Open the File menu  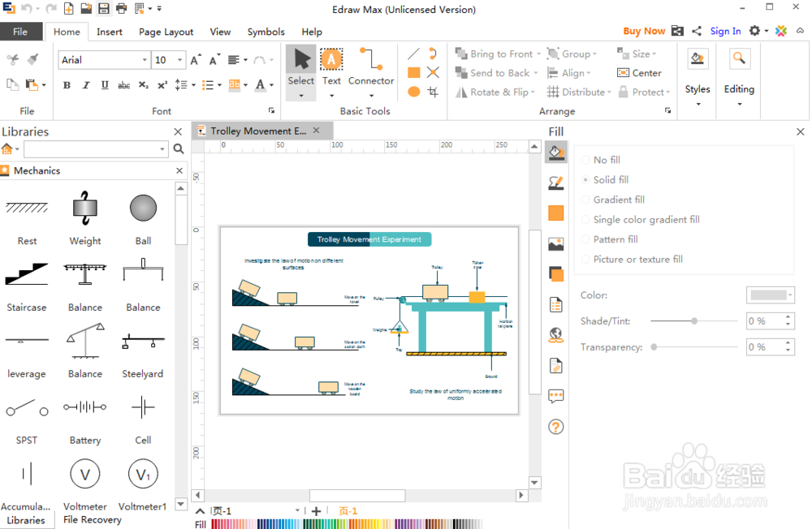pyautogui.click(x=21, y=32)
